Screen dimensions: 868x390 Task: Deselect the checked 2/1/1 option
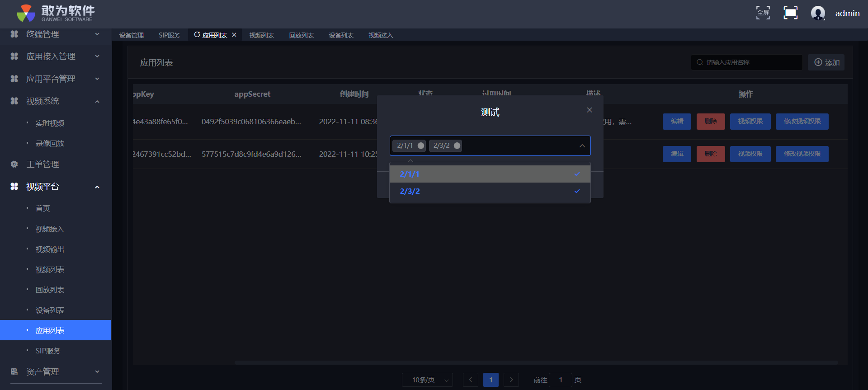[490, 174]
